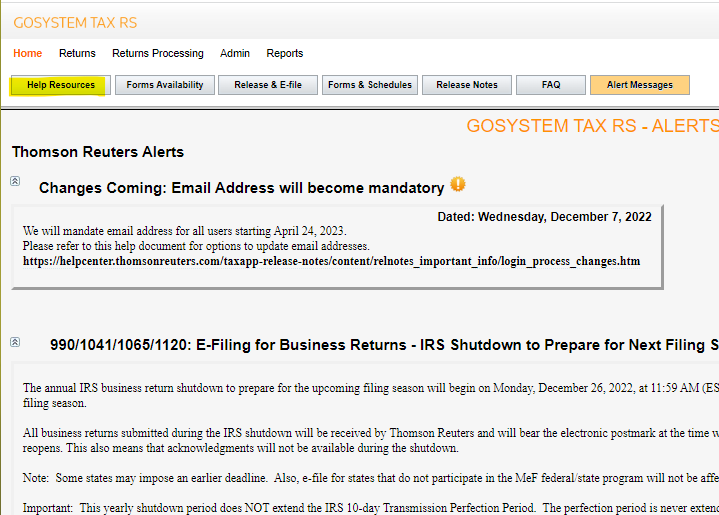Follow the helpcenter.thomsonreuters.com login changes link
Image resolution: width=719 pixels, height=515 pixels.
(332, 261)
